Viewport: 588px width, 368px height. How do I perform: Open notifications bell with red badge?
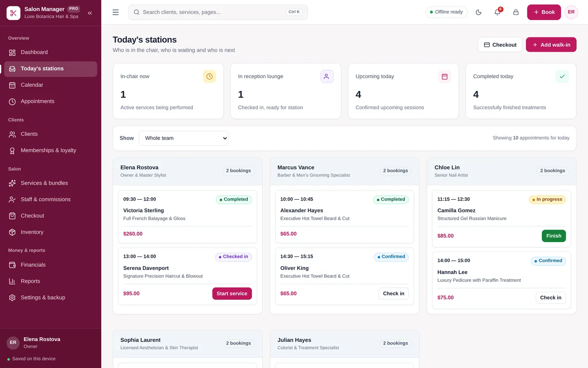(497, 12)
